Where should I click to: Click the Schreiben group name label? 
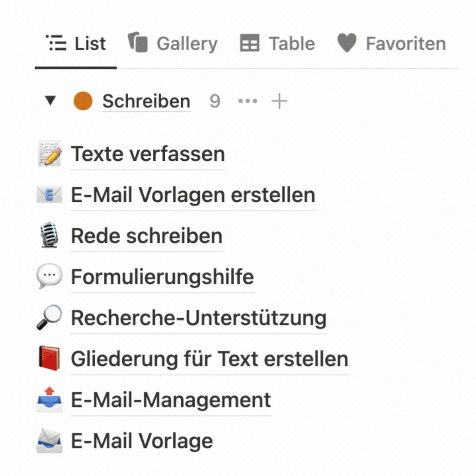click(x=146, y=101)
